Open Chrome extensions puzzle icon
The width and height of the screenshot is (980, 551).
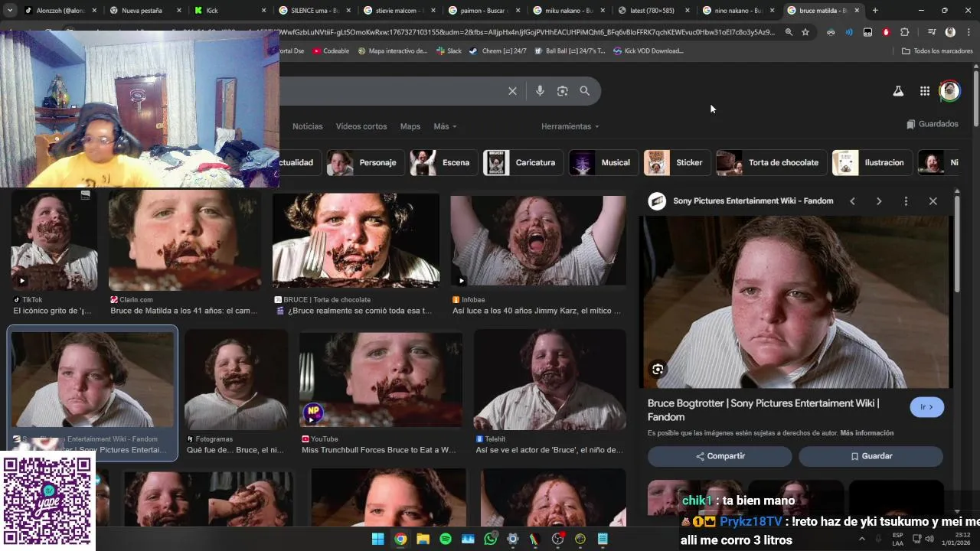tap(905, 32)
